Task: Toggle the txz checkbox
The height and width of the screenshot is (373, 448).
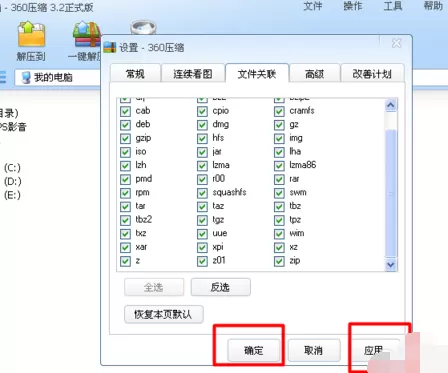Action: [x=125, y=234]
